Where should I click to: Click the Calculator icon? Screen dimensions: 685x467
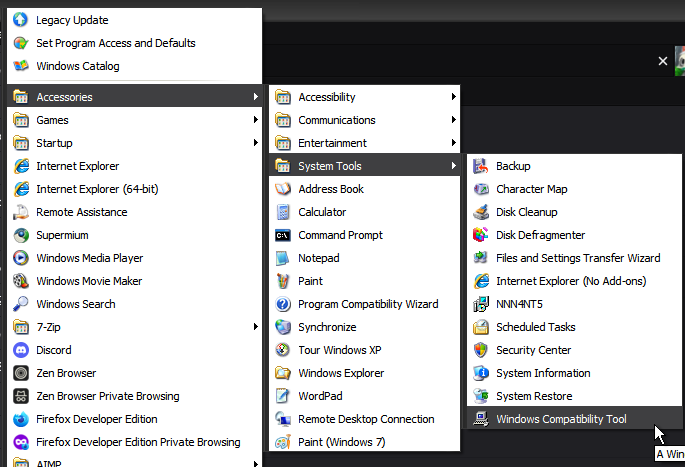point(283,212)
